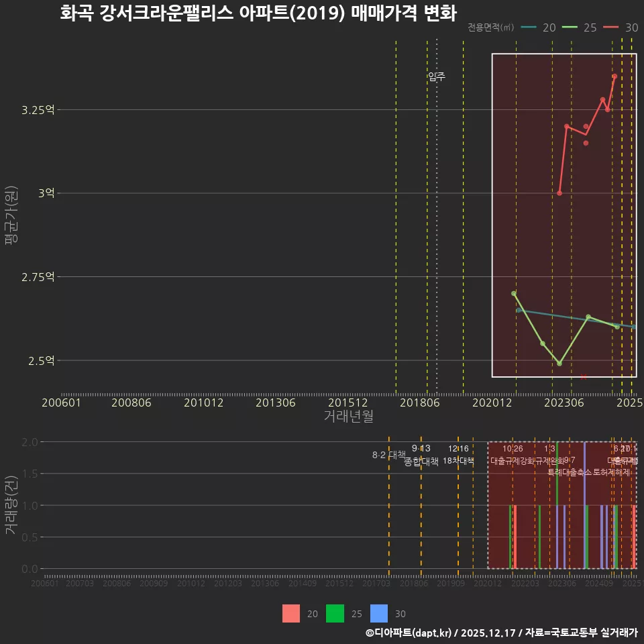Click the red 30 line sample icon
Image resolution: width=644 pixels, height=644 pixels.
coord(610,28)
